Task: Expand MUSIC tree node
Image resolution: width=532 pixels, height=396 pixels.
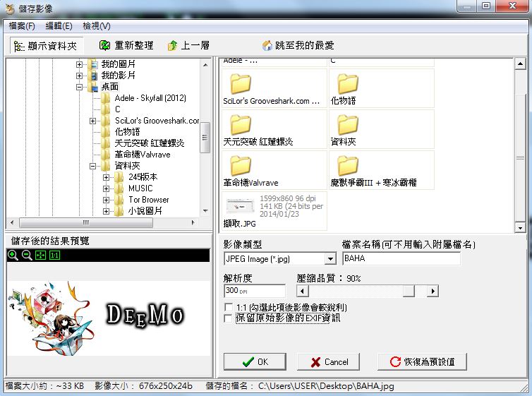Action: coord(107,188)
